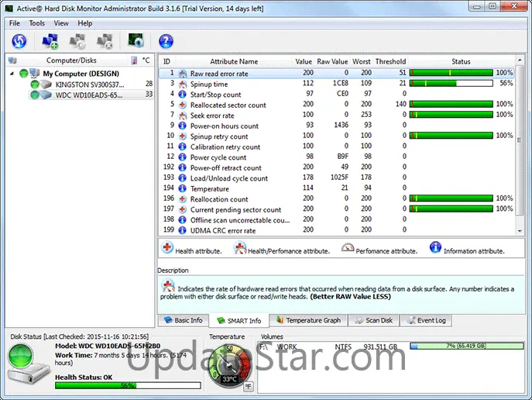The width and height of the screenshot is (532, 400).
Task: Click the Computer/Disks column header
Action: [x=71, y=60]
